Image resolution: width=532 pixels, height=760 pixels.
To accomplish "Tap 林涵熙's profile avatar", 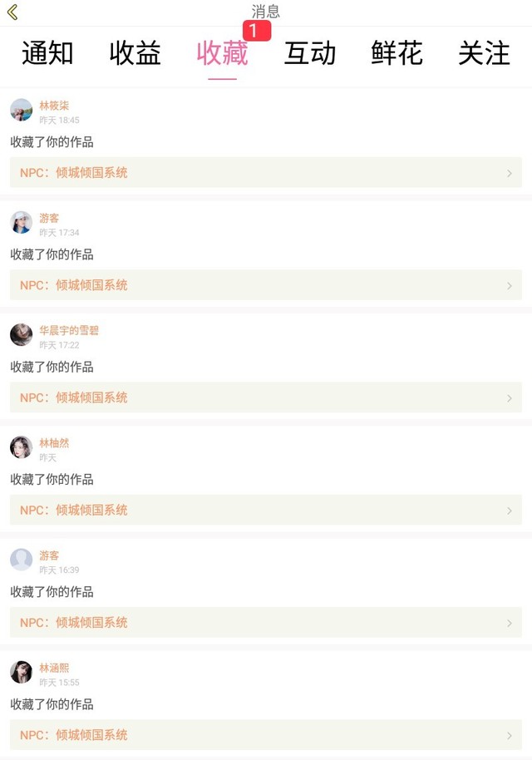I will [22, 672].
